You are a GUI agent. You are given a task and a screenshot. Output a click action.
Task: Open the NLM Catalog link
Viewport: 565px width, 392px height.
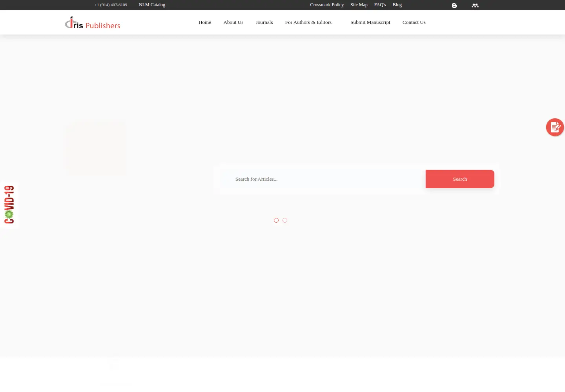click(152, 5)
